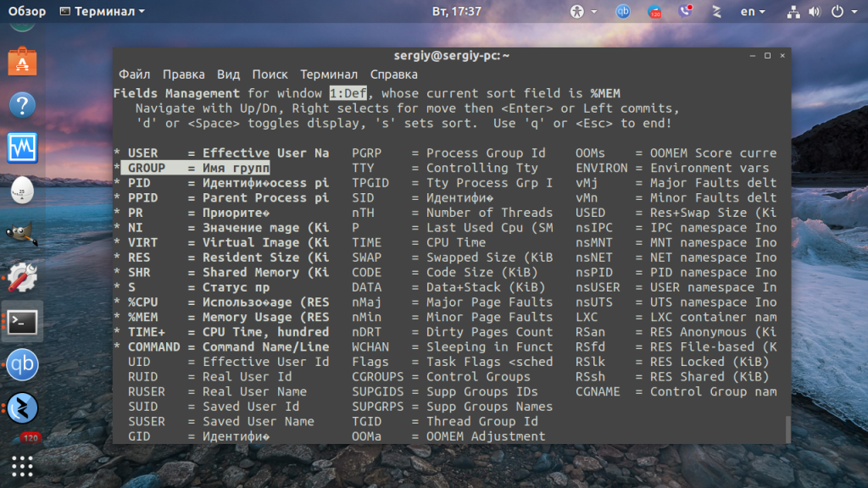The height and width of the screenshot is (488, 868).
Task: Select the highlighted GROUP field row
Action: [x=195, y=168]
